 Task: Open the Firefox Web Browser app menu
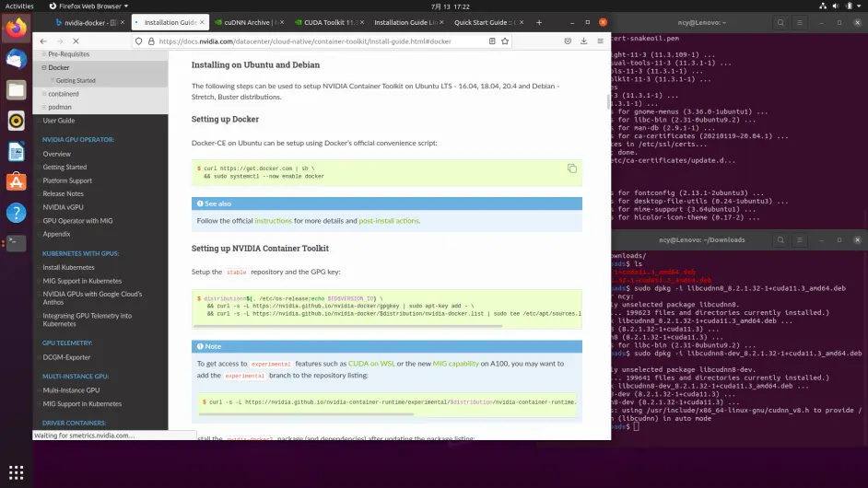pyautogui.click(x=88, y=6)
